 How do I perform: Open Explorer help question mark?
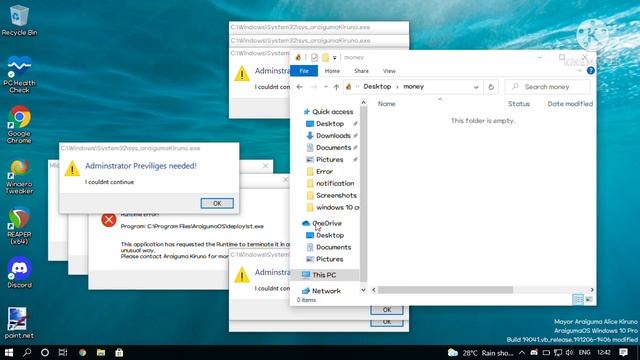591,71
